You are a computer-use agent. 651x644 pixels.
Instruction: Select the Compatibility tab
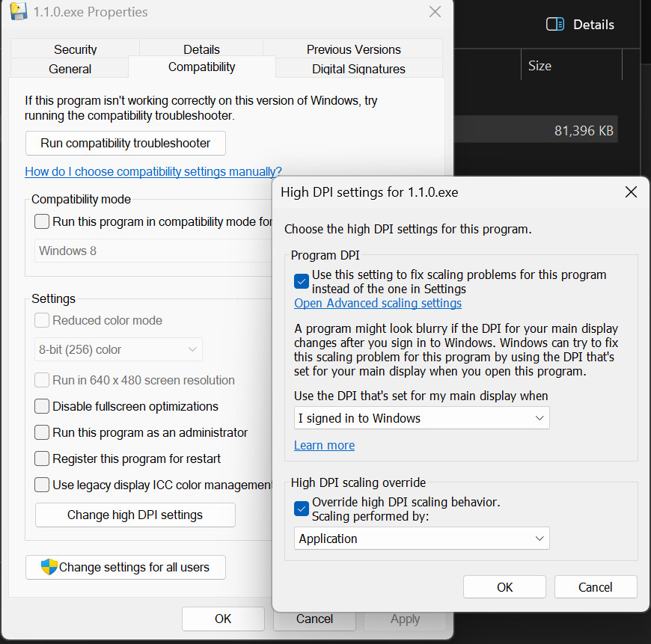[202, 67]
